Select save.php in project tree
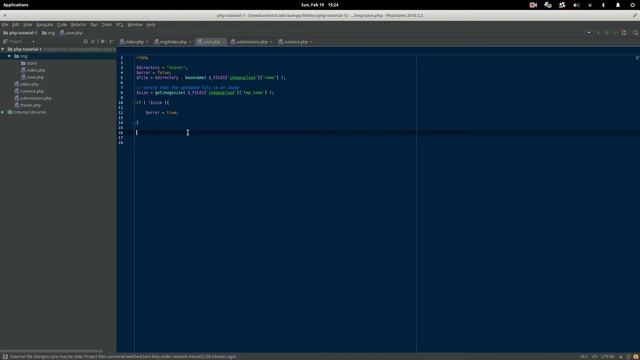The height and width of the screenshot is (360, 640). (32, 77)
